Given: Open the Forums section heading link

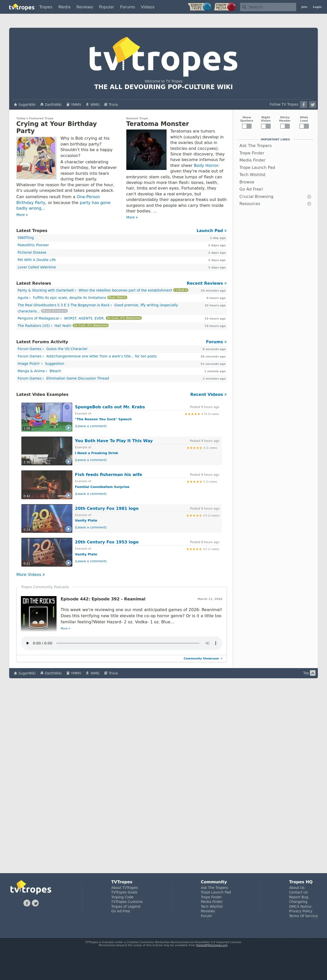Looking at the screenshot, I should click(x=216, y=342).
